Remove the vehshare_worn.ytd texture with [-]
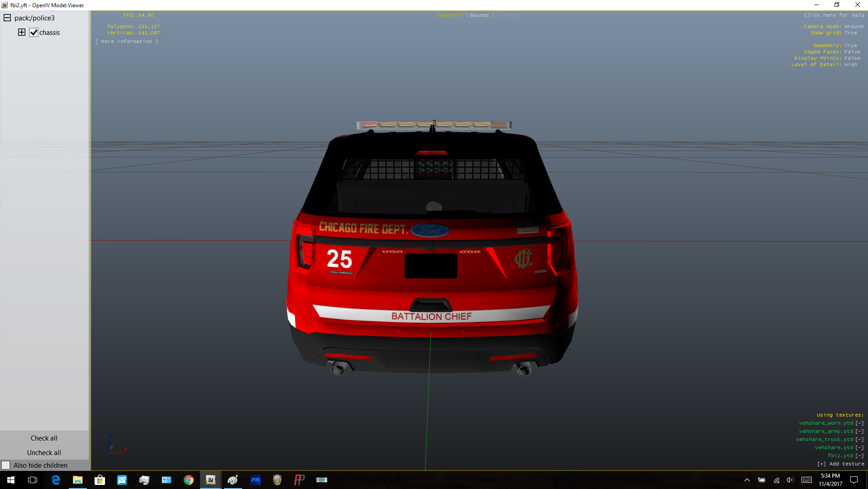 [x=859, y=423]
